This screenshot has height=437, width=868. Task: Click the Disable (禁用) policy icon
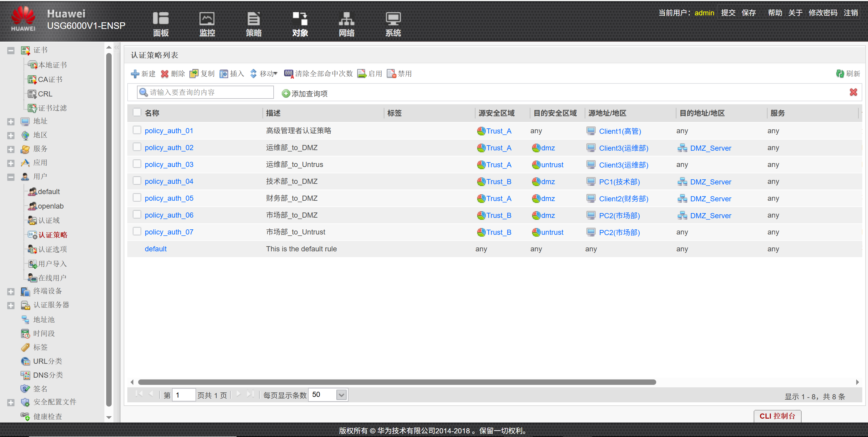tap(391, 74)
